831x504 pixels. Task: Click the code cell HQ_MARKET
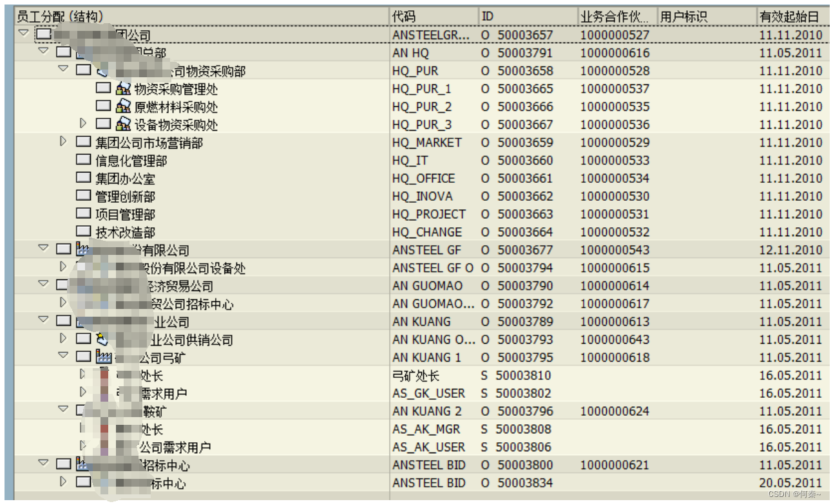[x=426, y=142]
